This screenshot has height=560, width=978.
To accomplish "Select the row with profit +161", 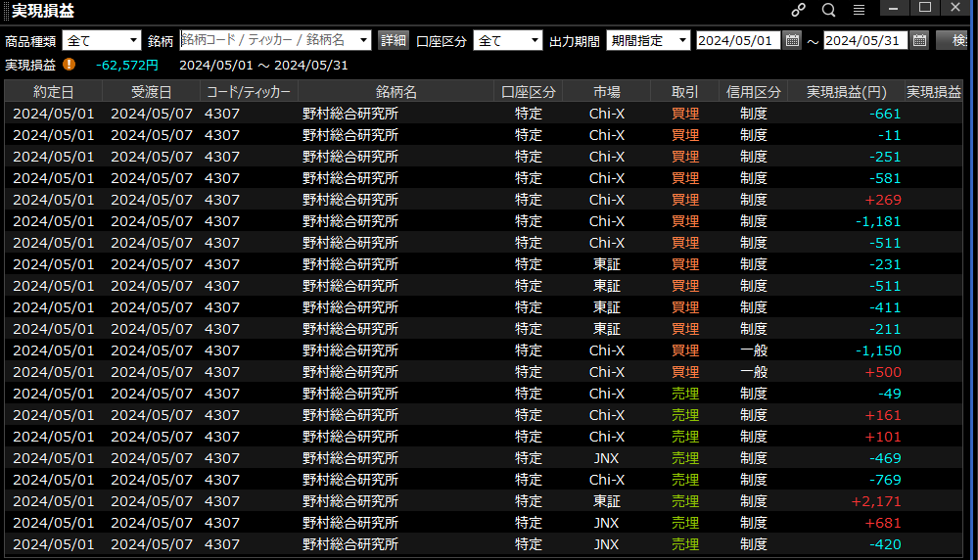I will tap(484, 415).
